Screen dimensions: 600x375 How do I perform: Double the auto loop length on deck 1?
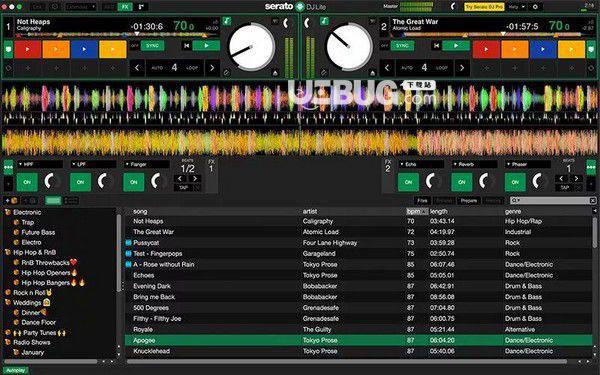pyautogui.click(x=212, y=68)
